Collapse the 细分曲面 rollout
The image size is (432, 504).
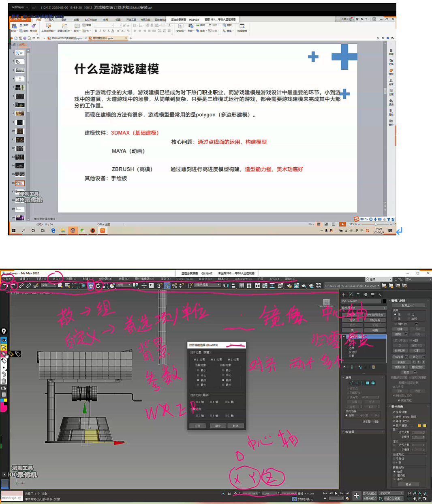click(x=408, y=406)
